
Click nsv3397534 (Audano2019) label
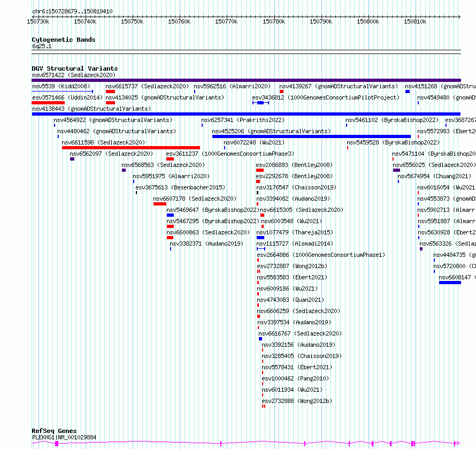294,322
